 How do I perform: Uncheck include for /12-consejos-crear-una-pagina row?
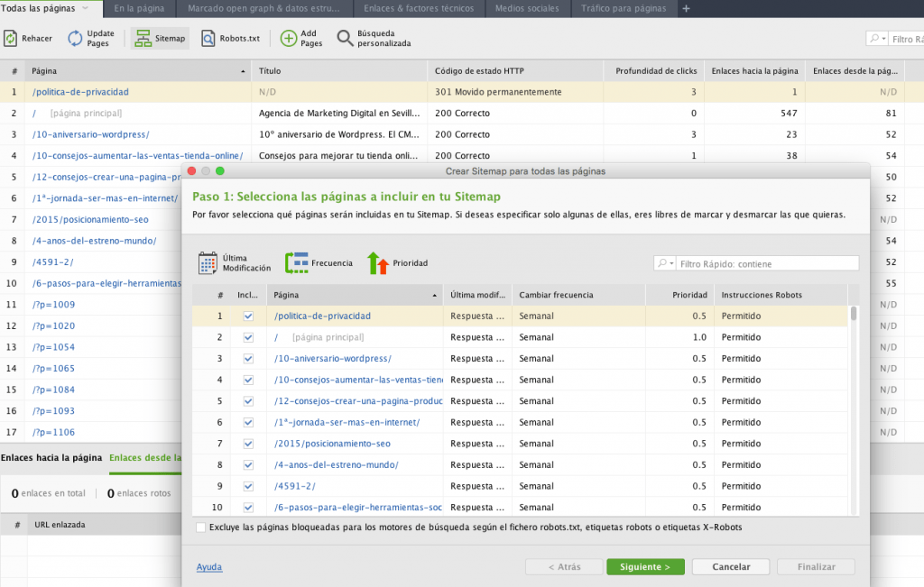click(248, 401)
